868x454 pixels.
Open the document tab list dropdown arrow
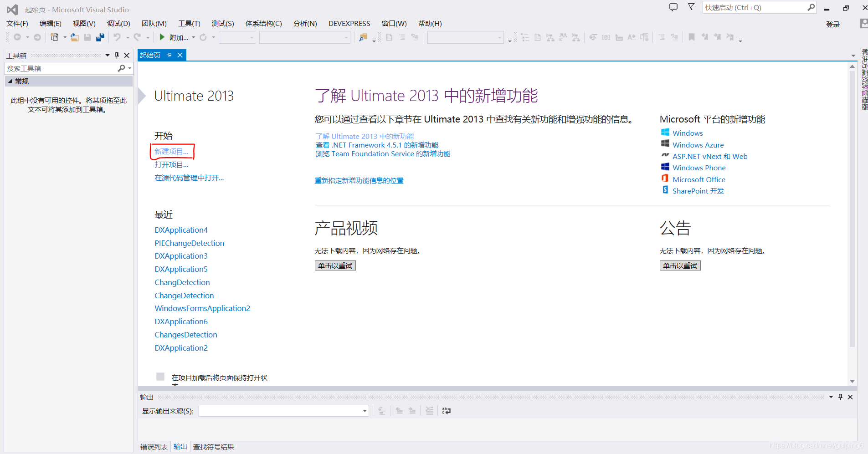point(853,56)
